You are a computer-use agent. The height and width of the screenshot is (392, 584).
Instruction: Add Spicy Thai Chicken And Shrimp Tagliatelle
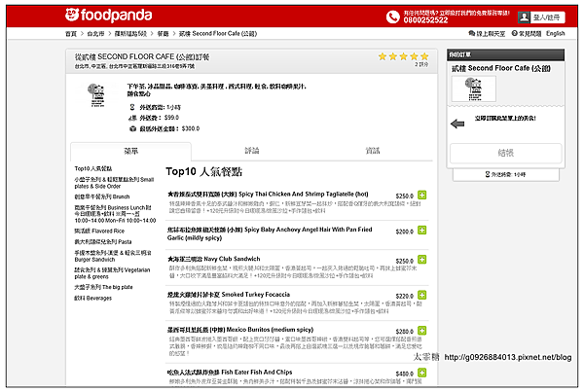422,195
